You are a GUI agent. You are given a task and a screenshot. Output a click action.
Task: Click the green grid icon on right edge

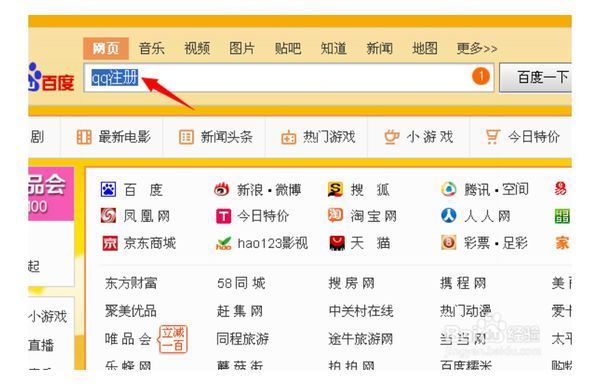pos(562,216)
